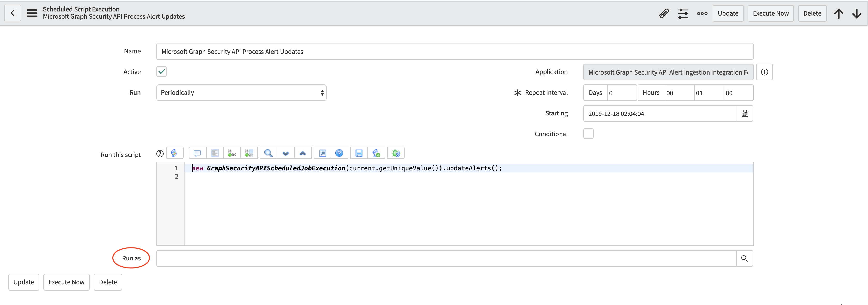Click Scheduled Script Execution header title
868x305 pixels.
tap(81, 9)
